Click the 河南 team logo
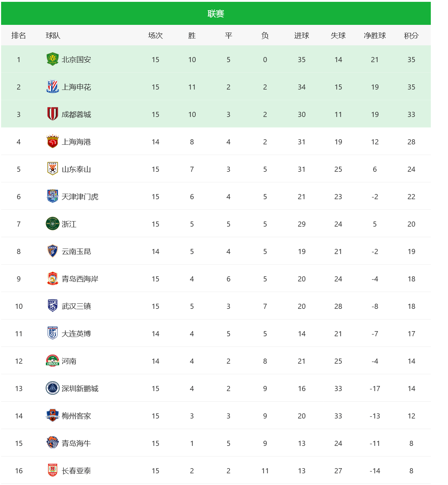Screen dimensions: 448x485 click(x=53, y=361)
